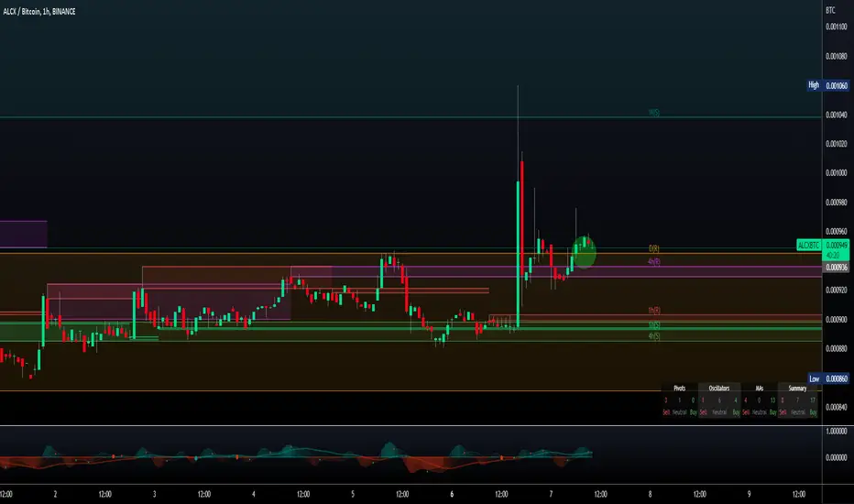This screenshot has width=854, height=504.
Task: Click the 1.000000 oscillator axis value
Action: pyautogui.click(x=836, y=431)
